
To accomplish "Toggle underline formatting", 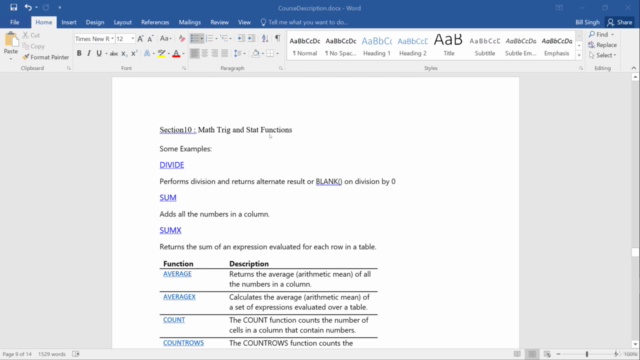I will 99,53.
